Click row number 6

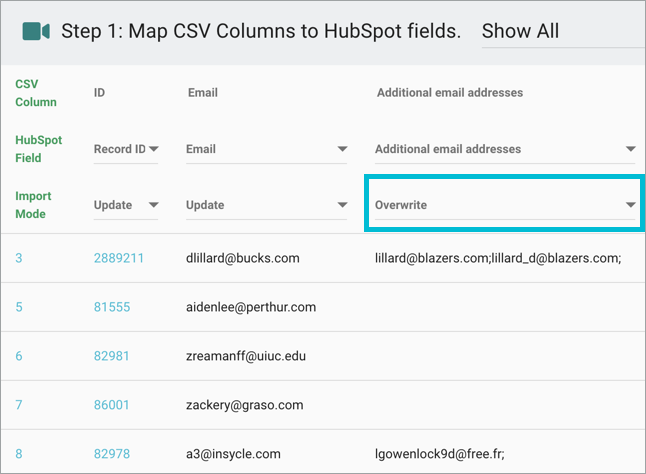pos(19,356)
